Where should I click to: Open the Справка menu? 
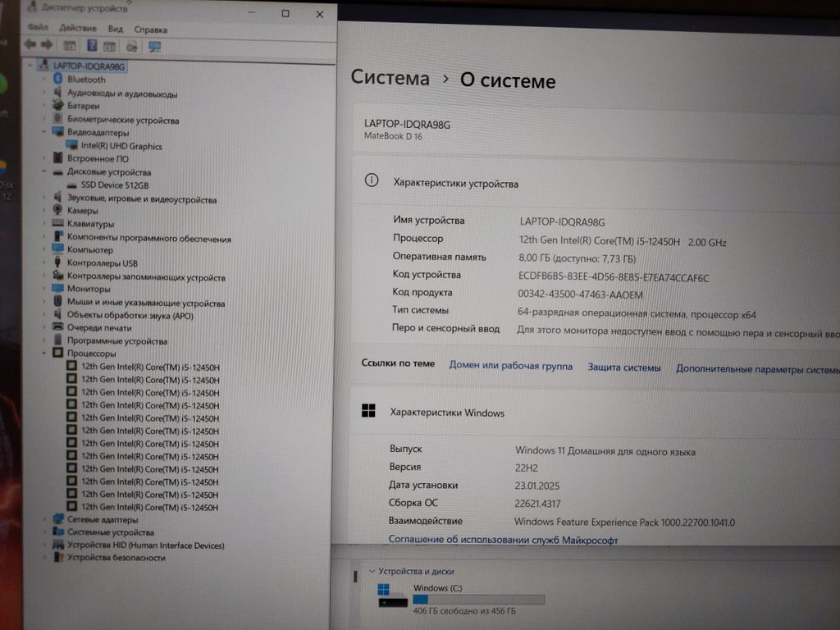(x=151, y=30)
